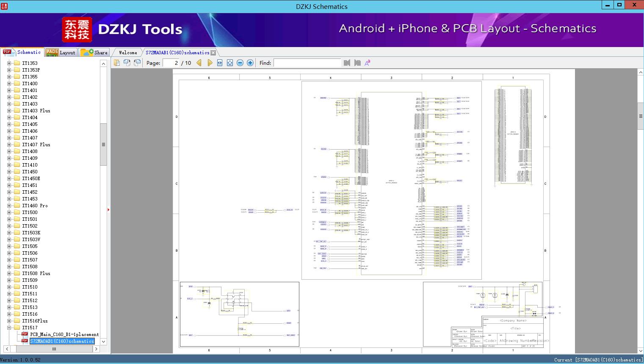Click tree horizontal scroll right arrow
The width and height of the screenshot is (644, 364).
point(97,349)
